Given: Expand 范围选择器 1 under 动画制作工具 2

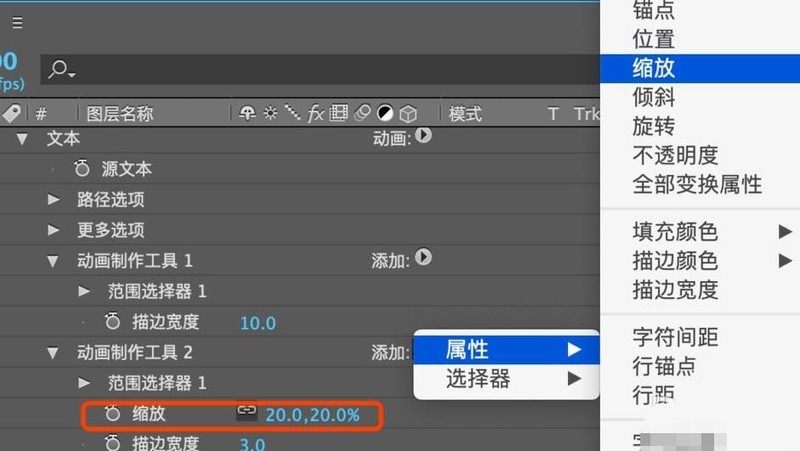Looking at the screenshot, I should pyautogui.click(x=84, y=383).
